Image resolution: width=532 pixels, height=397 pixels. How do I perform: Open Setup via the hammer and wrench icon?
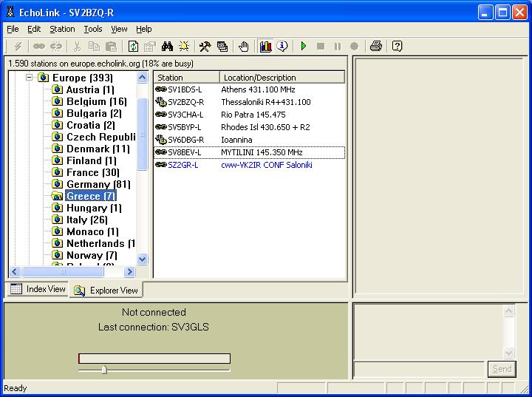click(205, 46)
